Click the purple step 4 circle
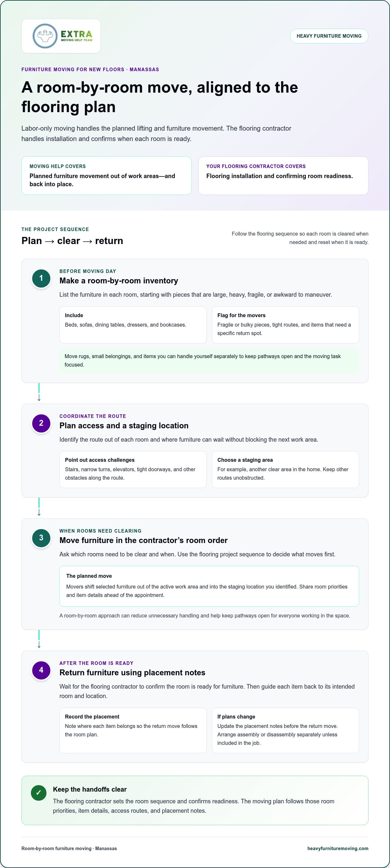The image size is (390, 868). point(41,670)
